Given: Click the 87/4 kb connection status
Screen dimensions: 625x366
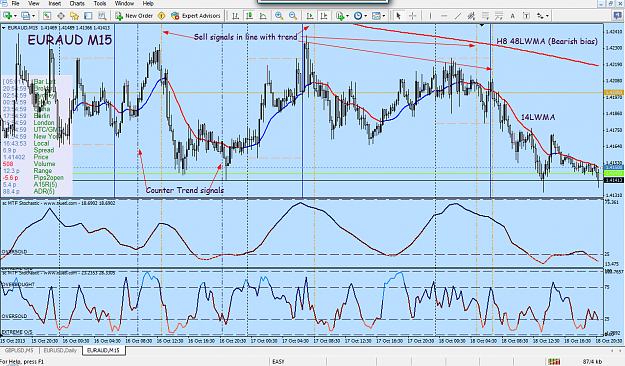Looking at the screenshot, I should 592,362.
